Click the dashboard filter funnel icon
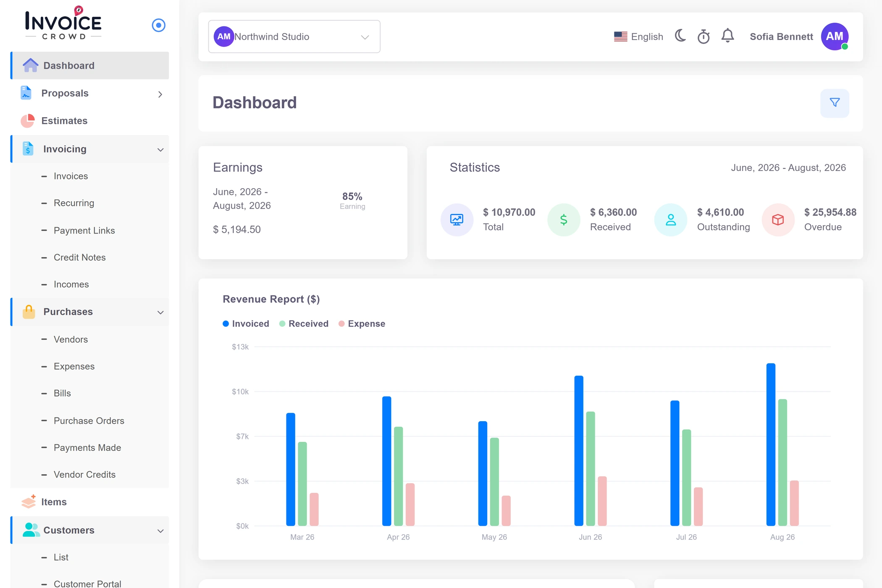The width and height of the screenshot is (882, 588). click(835, 103)
